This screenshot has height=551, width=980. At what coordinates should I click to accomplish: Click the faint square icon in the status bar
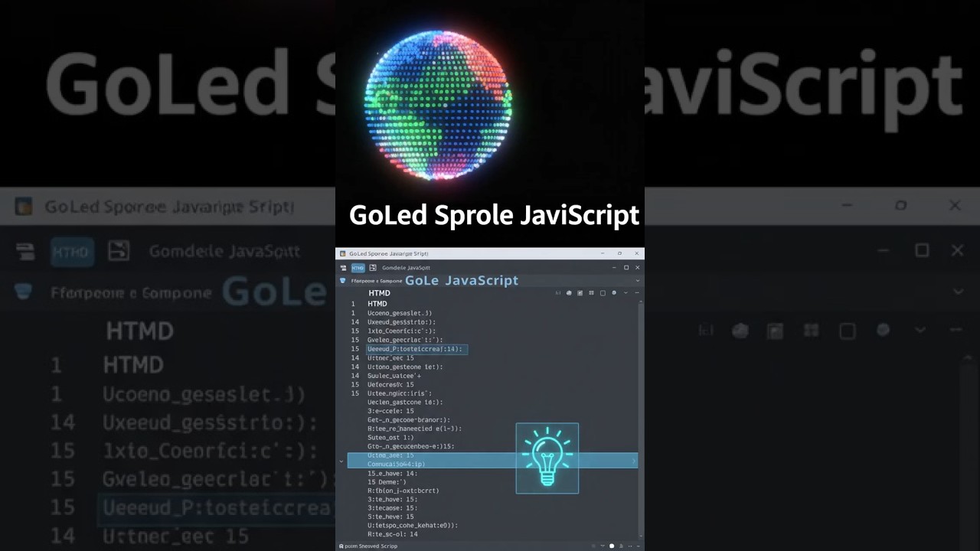click(x=593, y=546)
